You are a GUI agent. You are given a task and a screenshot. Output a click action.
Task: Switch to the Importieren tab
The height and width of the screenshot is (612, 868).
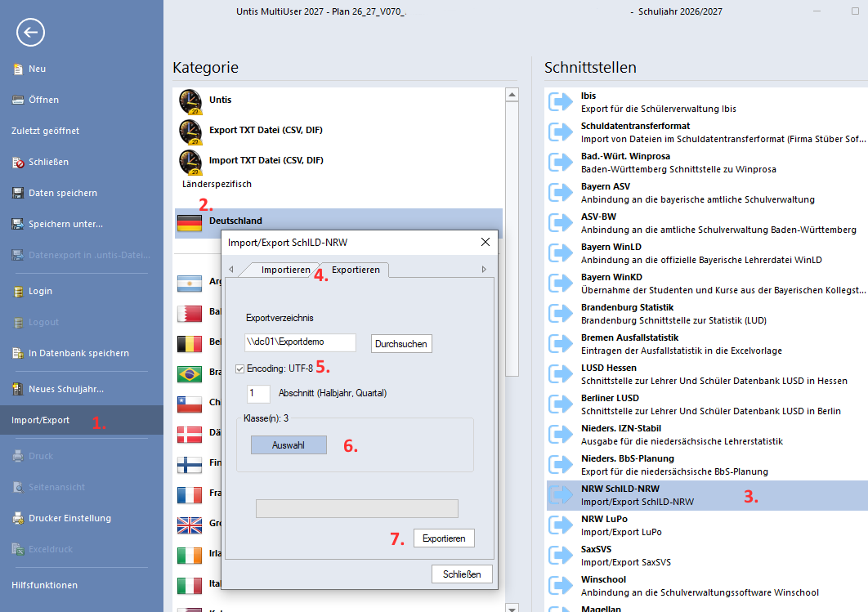coord(285,270)
